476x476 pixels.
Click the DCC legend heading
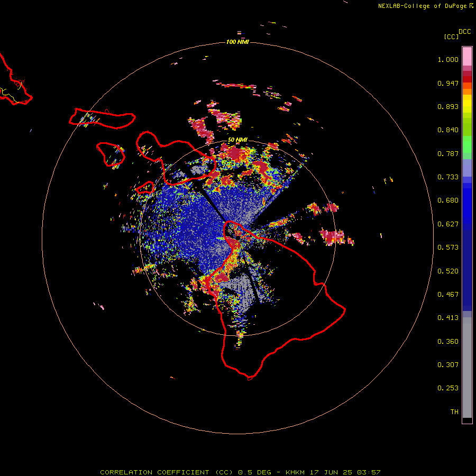[x=465, y=32]
